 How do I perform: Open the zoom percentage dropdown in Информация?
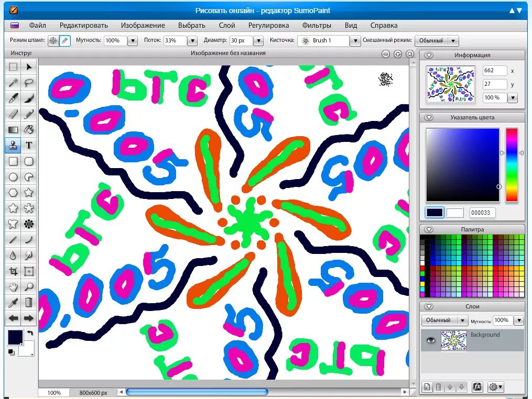[513, 98]
